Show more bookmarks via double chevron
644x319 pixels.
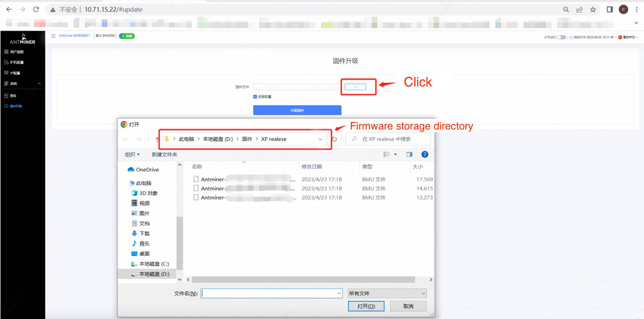pos(636,23)
